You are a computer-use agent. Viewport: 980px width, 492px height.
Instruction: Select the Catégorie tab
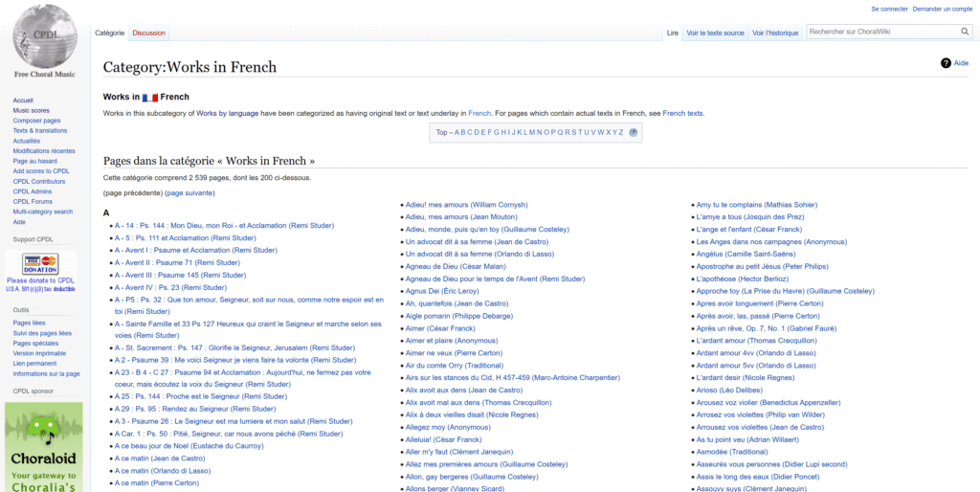pos(109,34)
